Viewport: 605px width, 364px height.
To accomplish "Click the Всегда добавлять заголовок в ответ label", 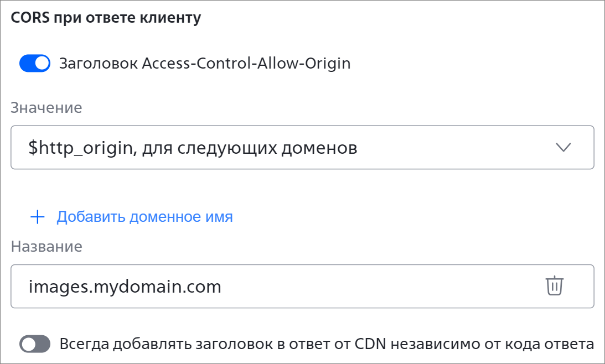I will pyautogui.click(x=327, y=344).
